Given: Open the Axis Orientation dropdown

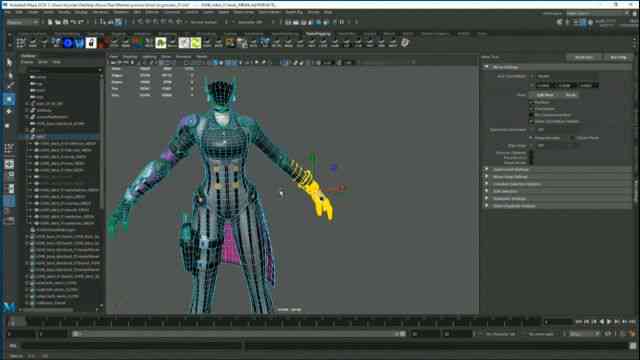Looking at the screenshot, I should (567, 76).
